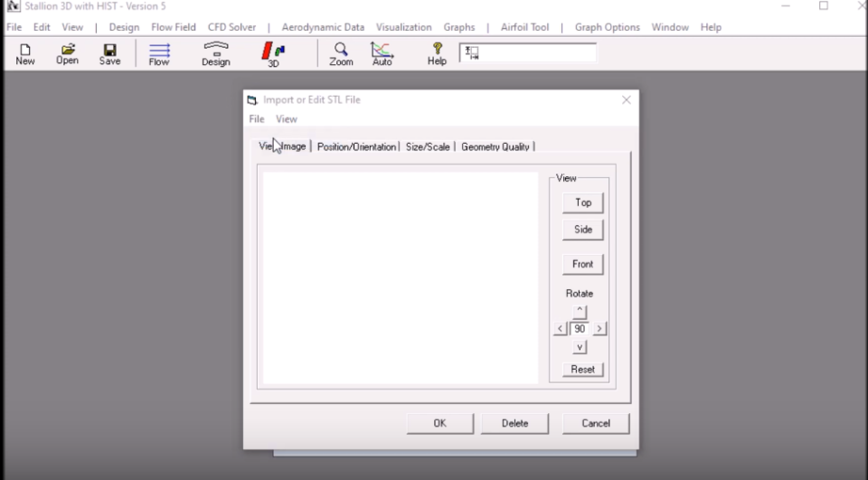Click the white STL image preview area
This screenshot has height=480, width=868.
tap(401, 278)
